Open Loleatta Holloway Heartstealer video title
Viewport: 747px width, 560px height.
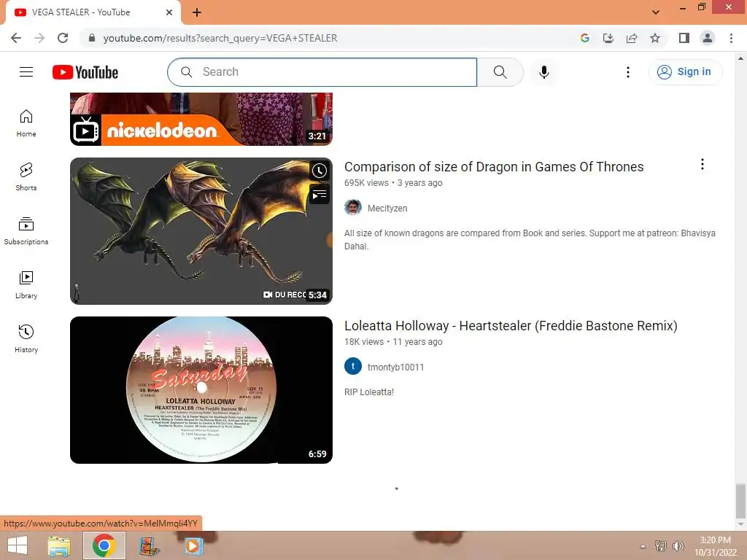pos(511,326)
